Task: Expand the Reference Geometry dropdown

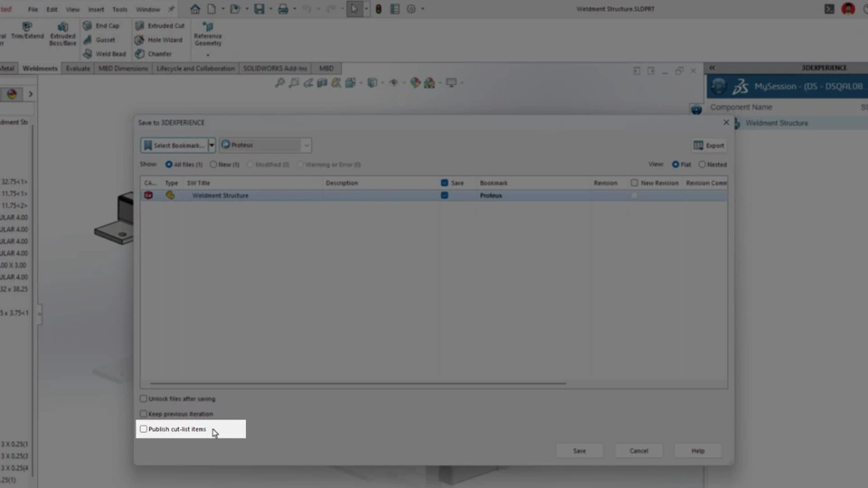Action: [208, 55]
